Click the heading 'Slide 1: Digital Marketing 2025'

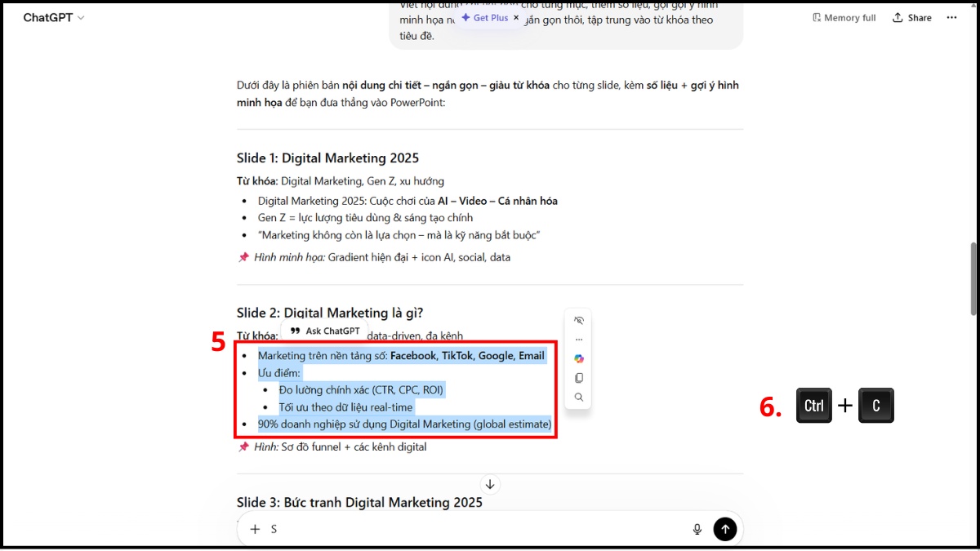(327, 158)
